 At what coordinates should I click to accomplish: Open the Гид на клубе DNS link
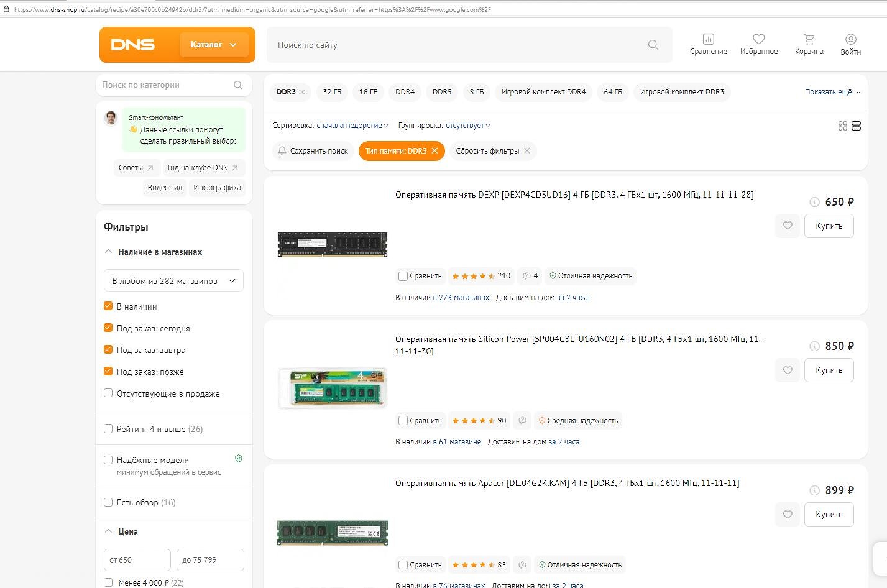[203, 168]
